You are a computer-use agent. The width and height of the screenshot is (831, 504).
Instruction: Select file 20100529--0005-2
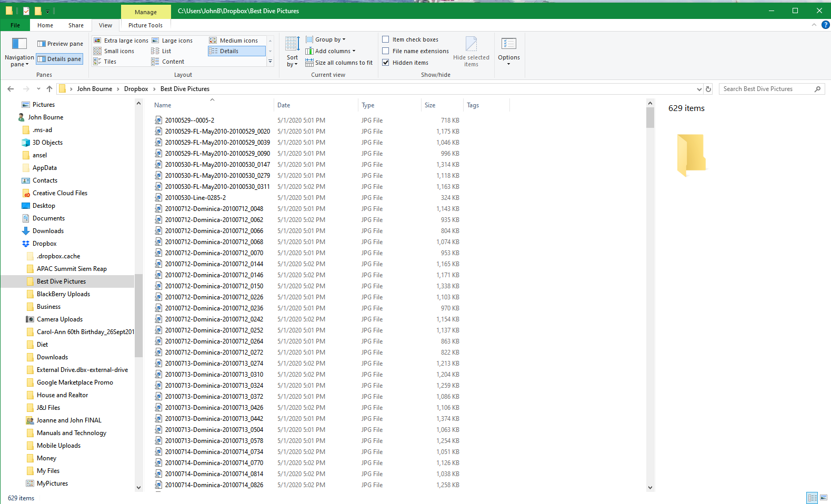click(x=189, y=120)
